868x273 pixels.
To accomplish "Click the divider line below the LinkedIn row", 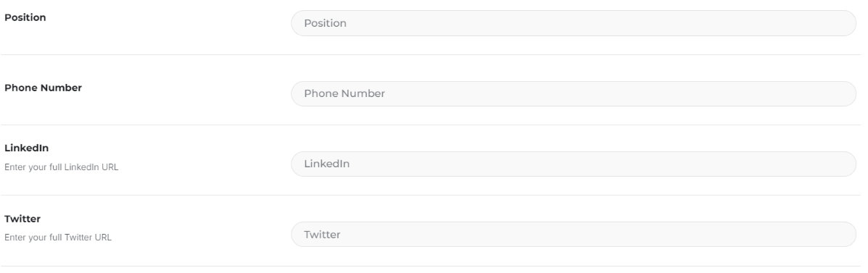I will [x=431, y=195].
